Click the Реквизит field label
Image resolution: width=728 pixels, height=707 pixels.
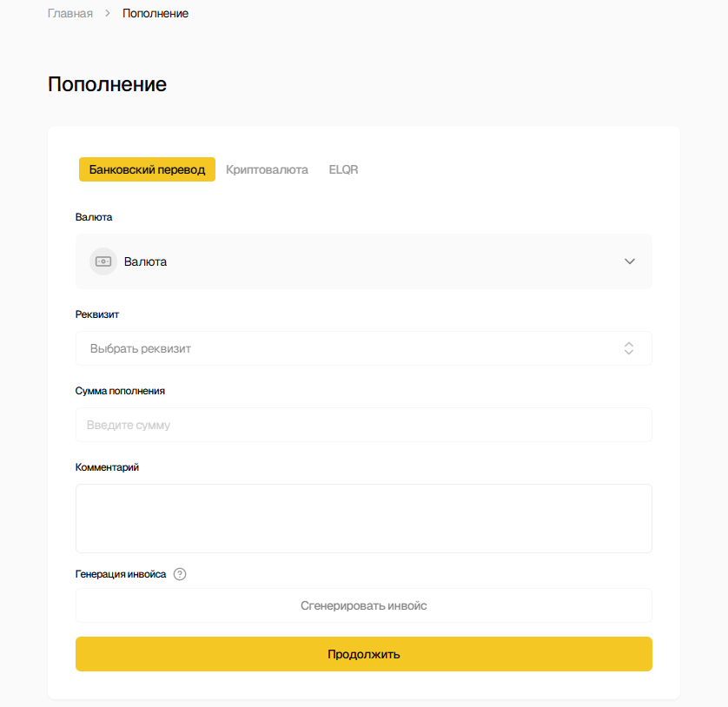click(x=97, y=314)
